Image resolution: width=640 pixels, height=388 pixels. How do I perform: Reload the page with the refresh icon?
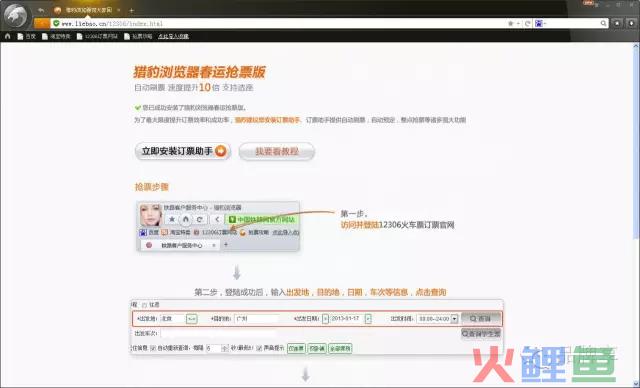(x=527, y=24)
